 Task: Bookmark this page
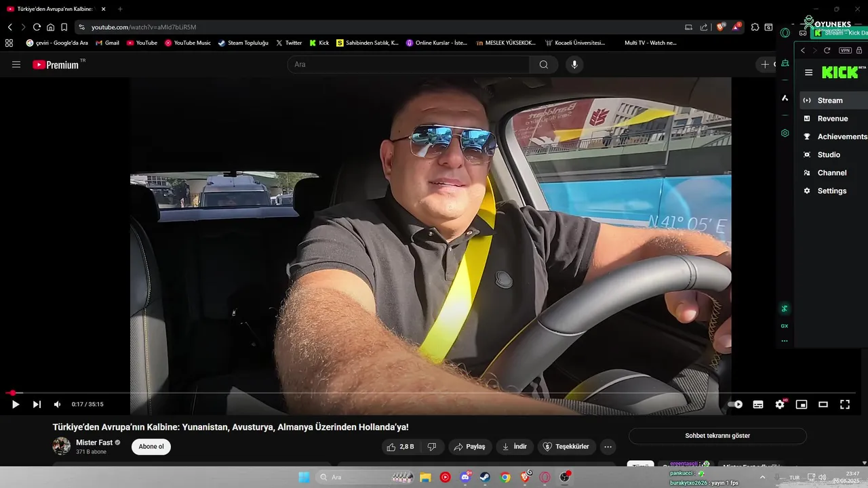[64, 27]
